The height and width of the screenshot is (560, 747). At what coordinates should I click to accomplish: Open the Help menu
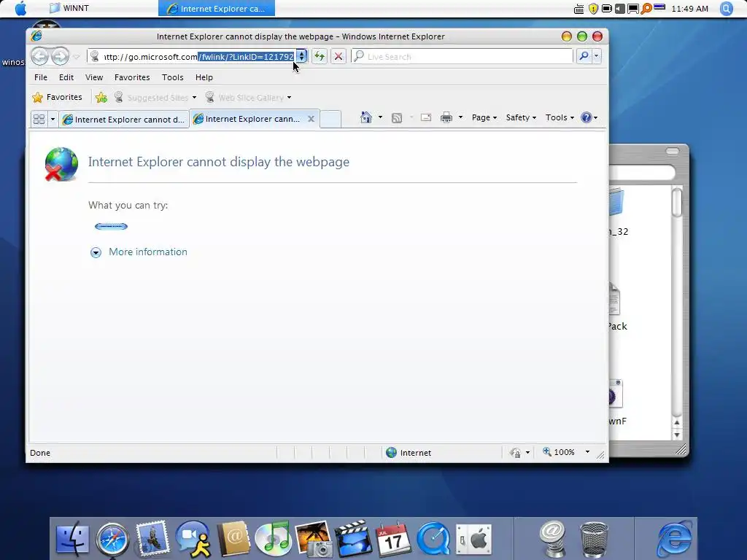[204, 77]
